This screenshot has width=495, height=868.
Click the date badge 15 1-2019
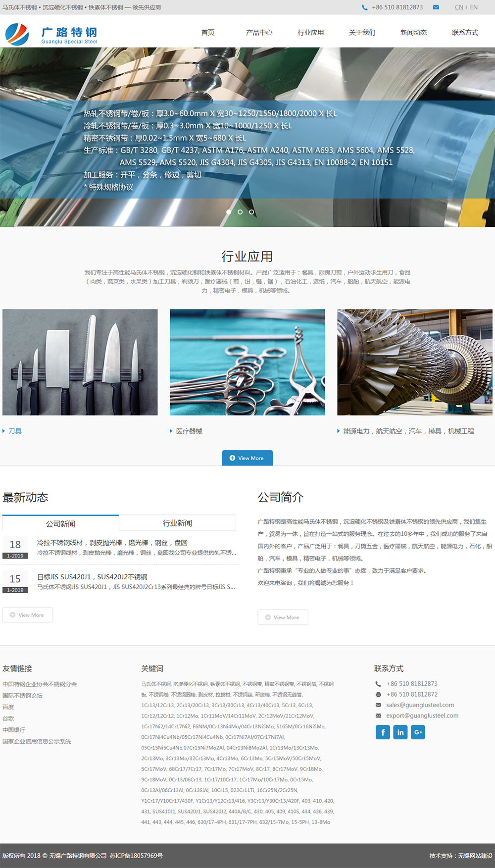15,582
